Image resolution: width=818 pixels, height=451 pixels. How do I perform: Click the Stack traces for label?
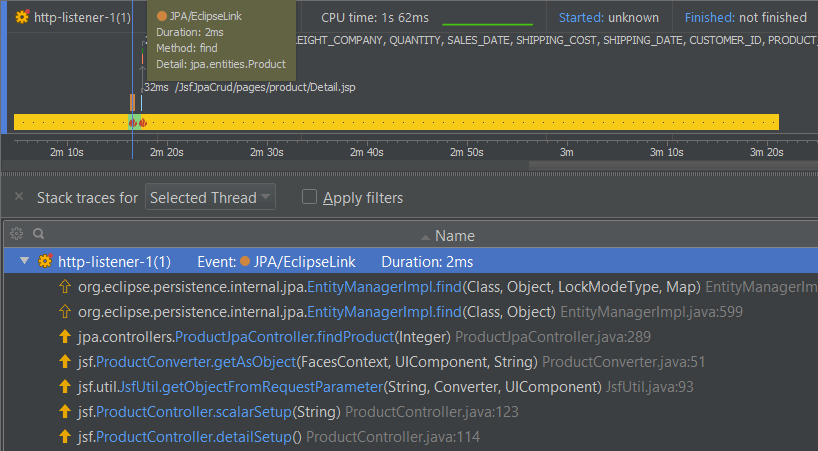pos(87,198)
